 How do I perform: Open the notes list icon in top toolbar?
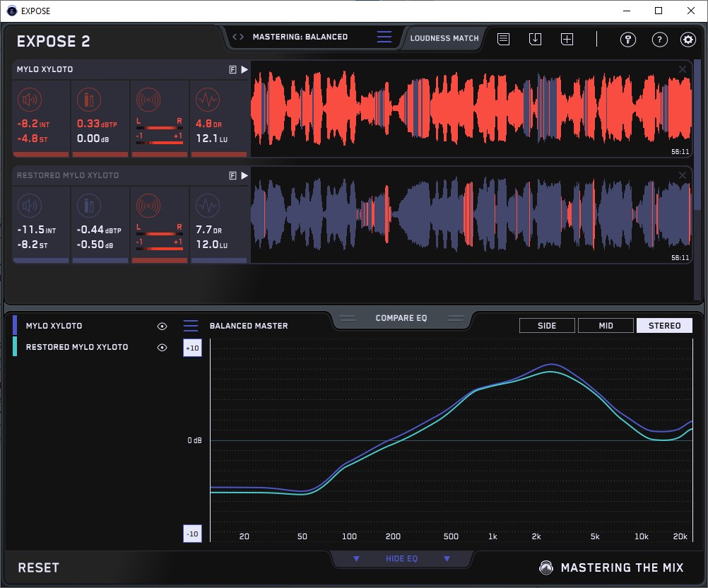(x=503, y=39)
